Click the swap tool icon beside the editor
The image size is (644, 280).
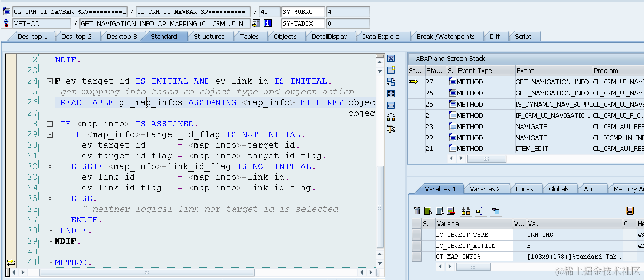coord(391,82)
